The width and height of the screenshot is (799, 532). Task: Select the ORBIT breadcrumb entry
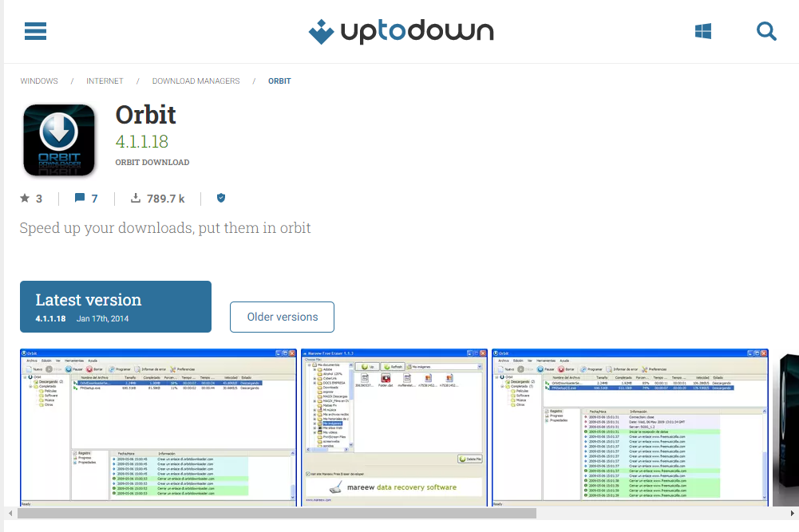[279, 81]
